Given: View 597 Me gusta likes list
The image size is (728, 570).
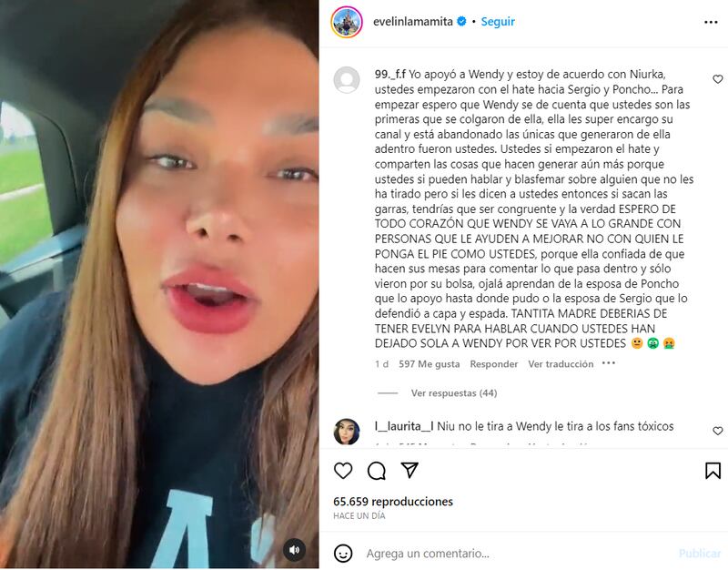Looking at the screenshot, I should (429, 364).
